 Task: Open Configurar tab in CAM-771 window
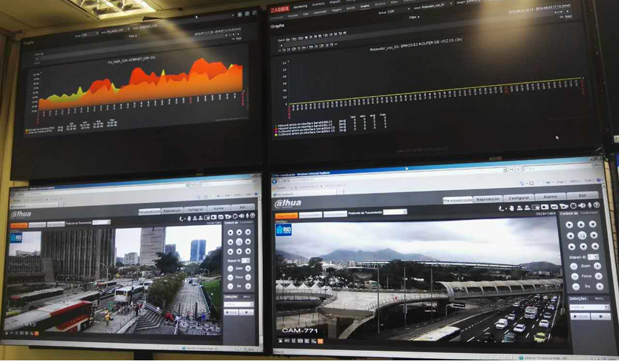[519, 198]
